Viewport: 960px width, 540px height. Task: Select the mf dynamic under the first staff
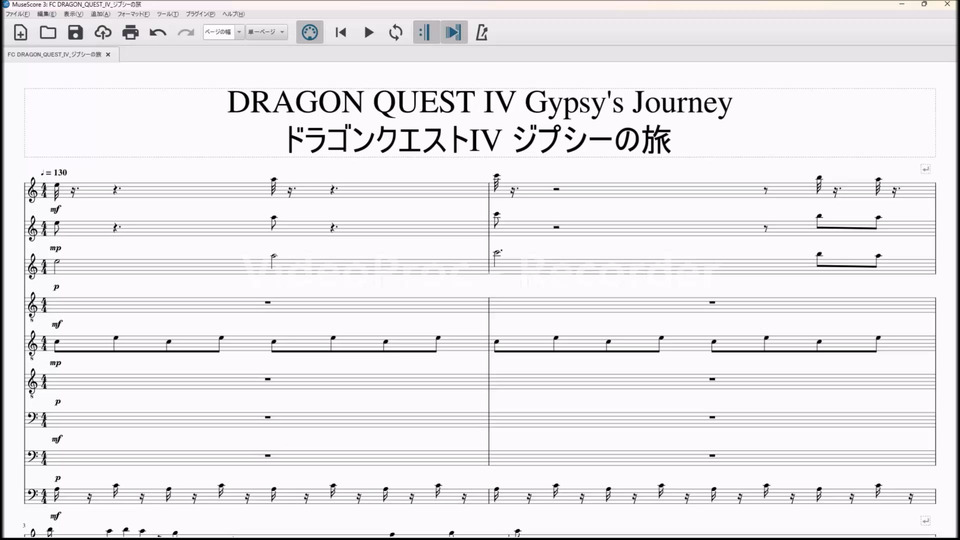55,209
